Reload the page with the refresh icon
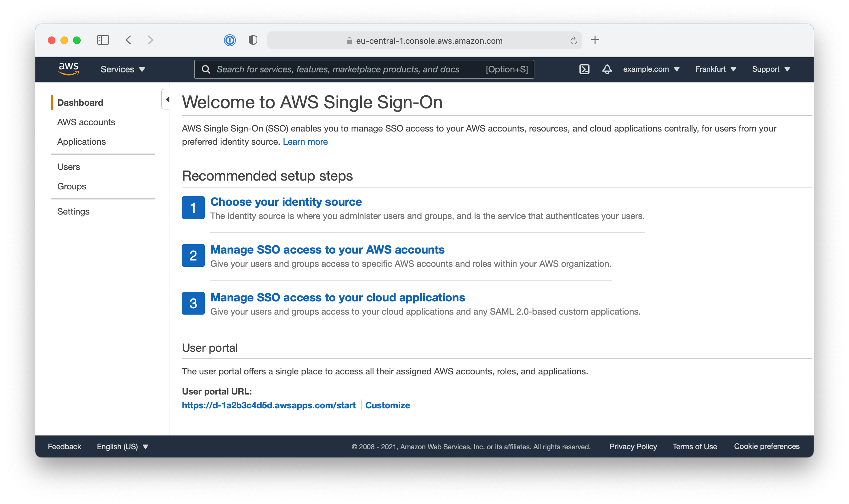Screen dimensions: 849x504 click(573, 41)
